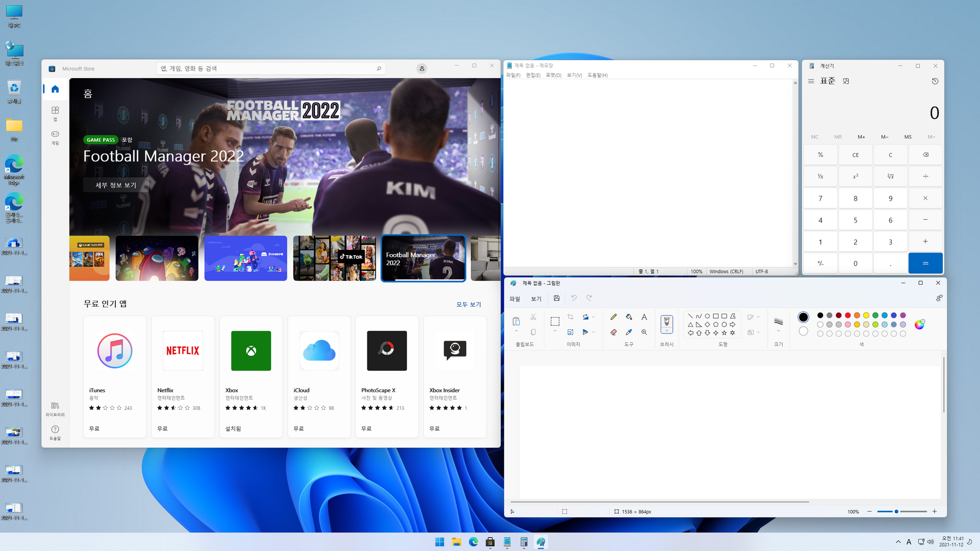Click the Save icon in Paint
This screenshot has width=980, height=551.
[557, 298]
